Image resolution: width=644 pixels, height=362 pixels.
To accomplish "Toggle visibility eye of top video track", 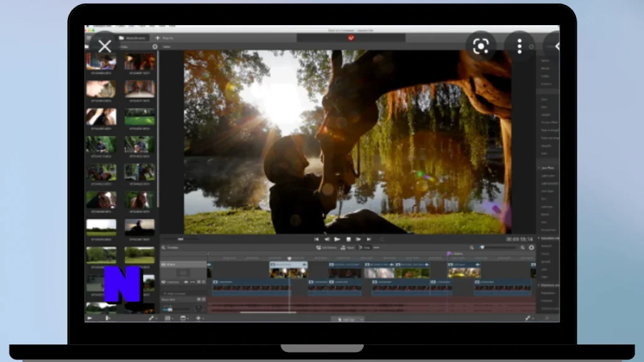I will tap(164, 265).
